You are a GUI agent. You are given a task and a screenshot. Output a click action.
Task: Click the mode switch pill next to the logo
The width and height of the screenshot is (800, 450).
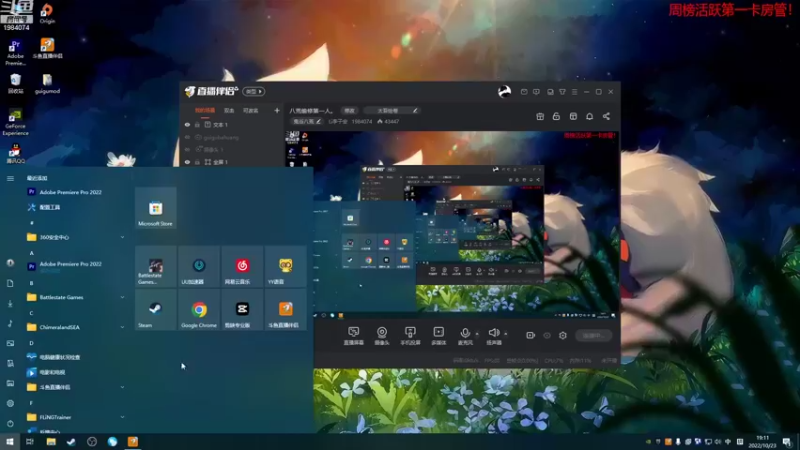(x=254, y=91)
